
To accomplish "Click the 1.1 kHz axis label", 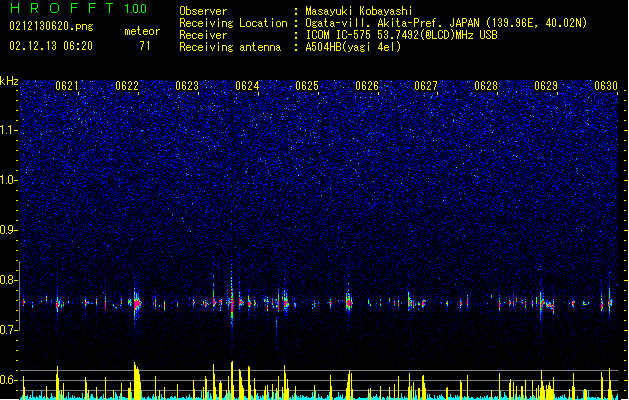I will 9,130.
